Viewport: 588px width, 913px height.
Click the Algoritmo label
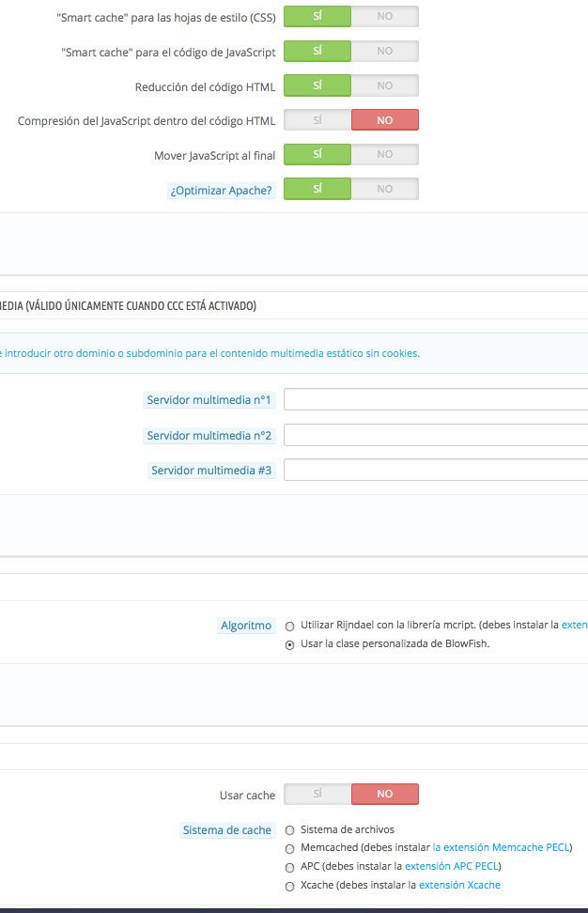coord(246,626)
